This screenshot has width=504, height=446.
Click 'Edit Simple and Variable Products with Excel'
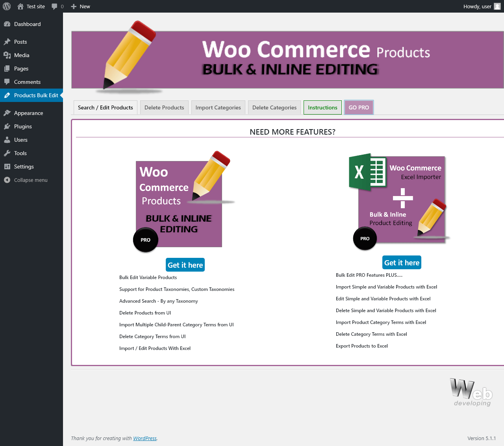[383, 299]
